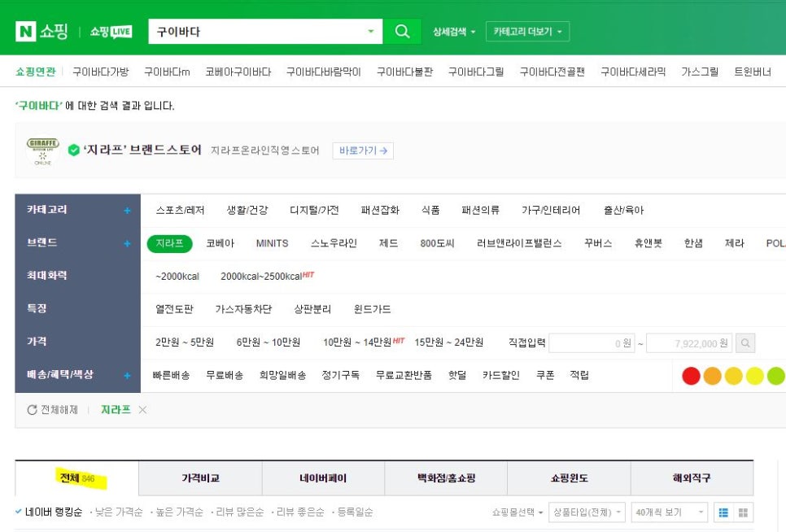Toggle the 가스자동차단 feature filter
Image resolution: width=786 pixels, height=532 pixels.
[x=243, y=309]
